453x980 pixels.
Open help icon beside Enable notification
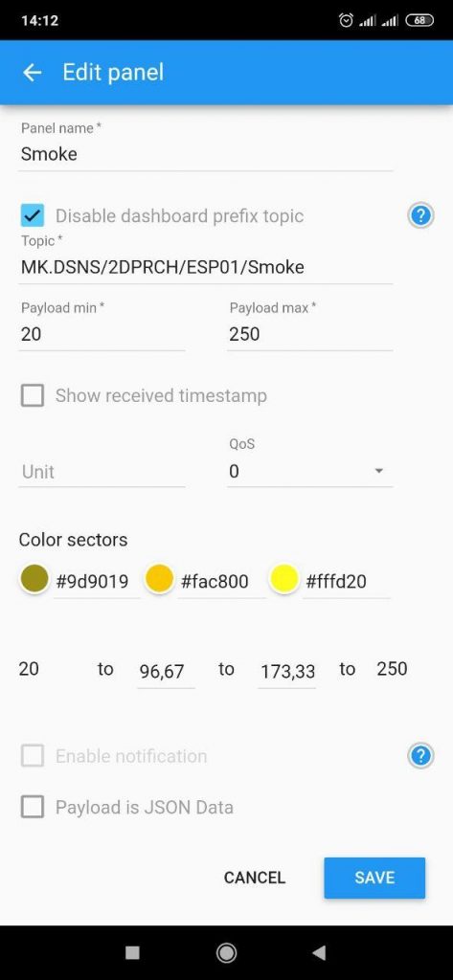420,756
